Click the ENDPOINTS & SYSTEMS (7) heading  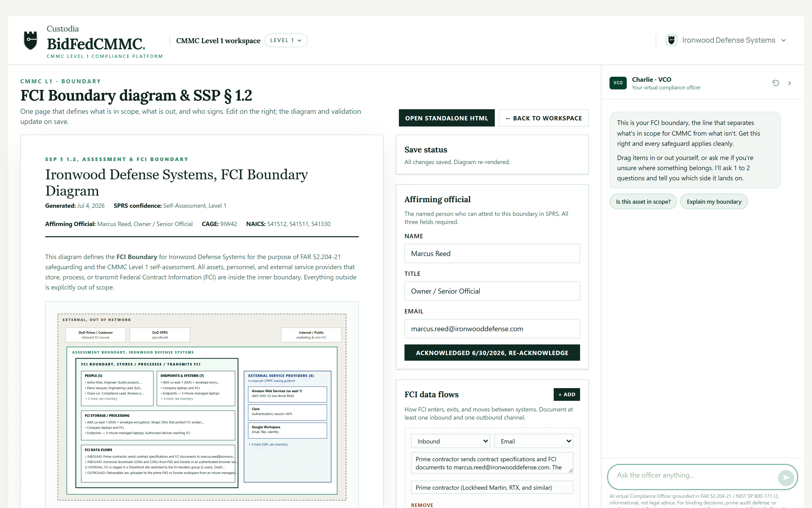click(182, 376)
